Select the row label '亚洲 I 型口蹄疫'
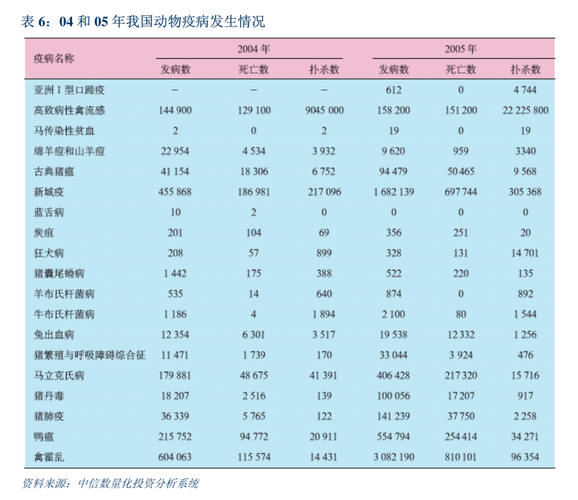 [69, 90]
